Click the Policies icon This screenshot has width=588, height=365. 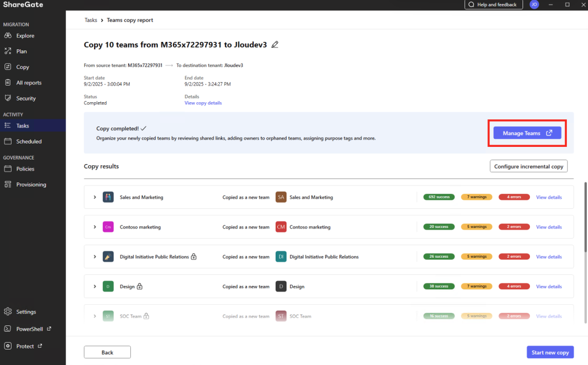pos(8,169)
